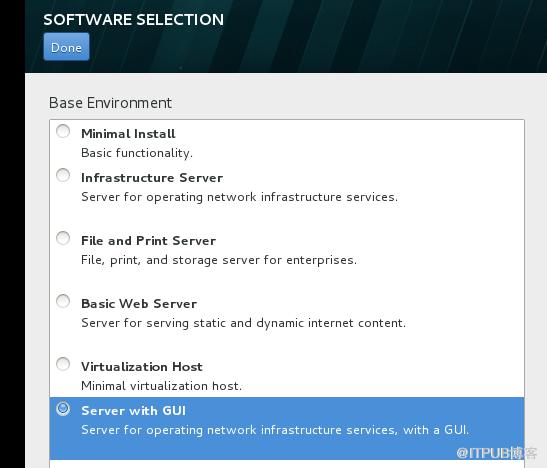Click the 'Basic Web Server' title text
Viewport: 547px width, 468px height.
[x=139, y=304]
